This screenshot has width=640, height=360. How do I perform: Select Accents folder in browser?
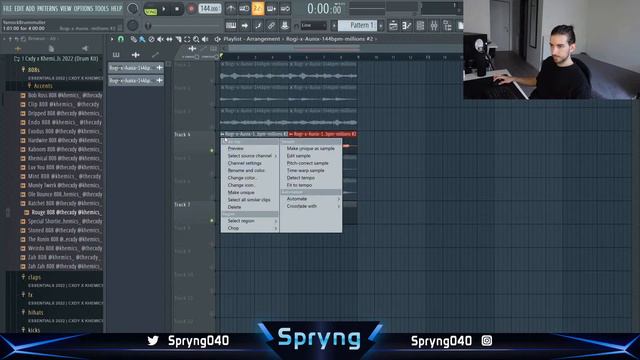tap(43, 86)
